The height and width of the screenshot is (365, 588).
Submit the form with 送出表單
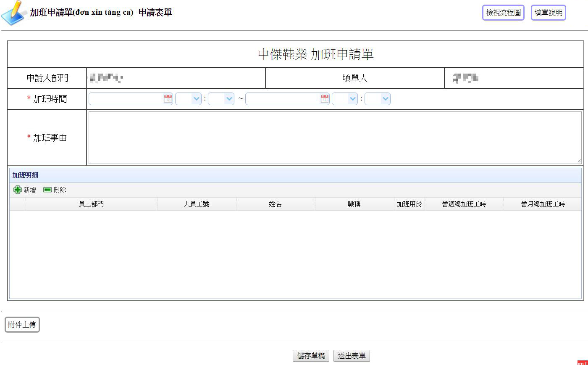[352, 356]
